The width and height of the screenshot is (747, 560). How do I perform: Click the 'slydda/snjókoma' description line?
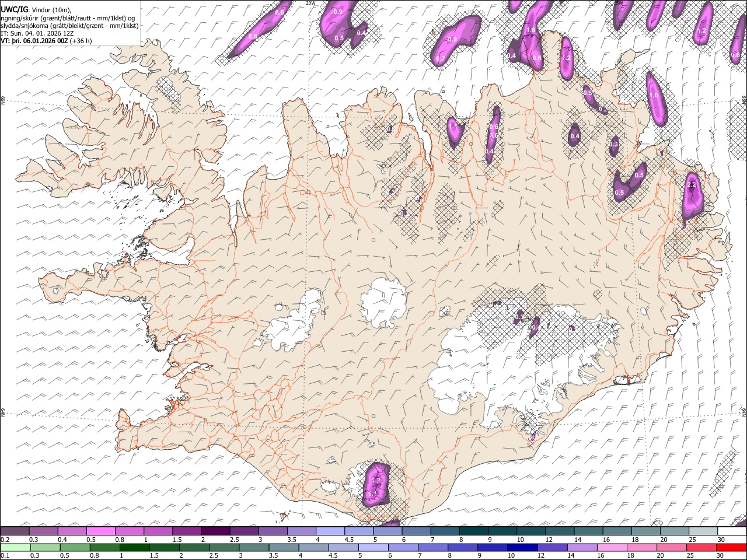69,26
